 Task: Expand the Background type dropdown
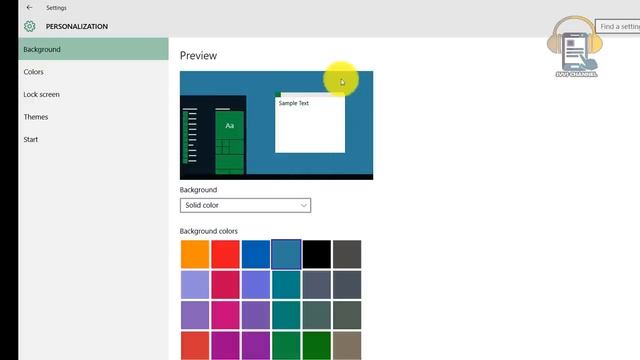[245, 205]
